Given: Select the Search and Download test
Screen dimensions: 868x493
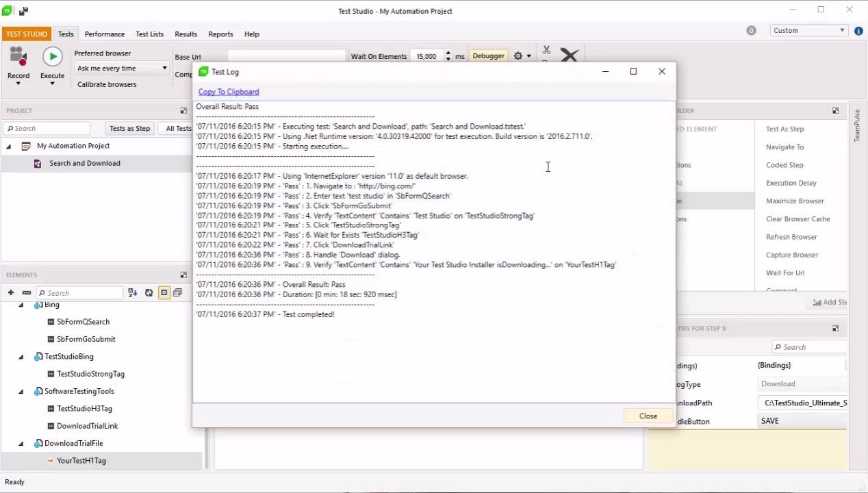Looking at the screenshot, I should pyautogui.click(x=85, y=163).
